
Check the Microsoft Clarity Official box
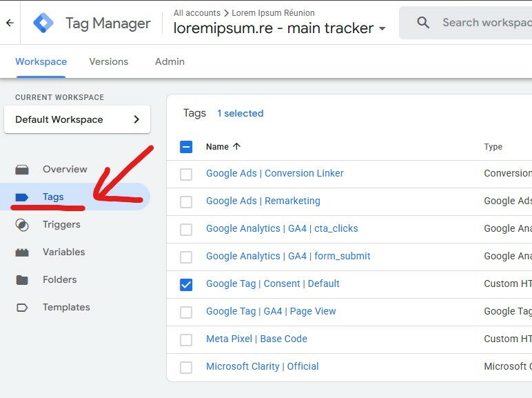coord(186,367)
